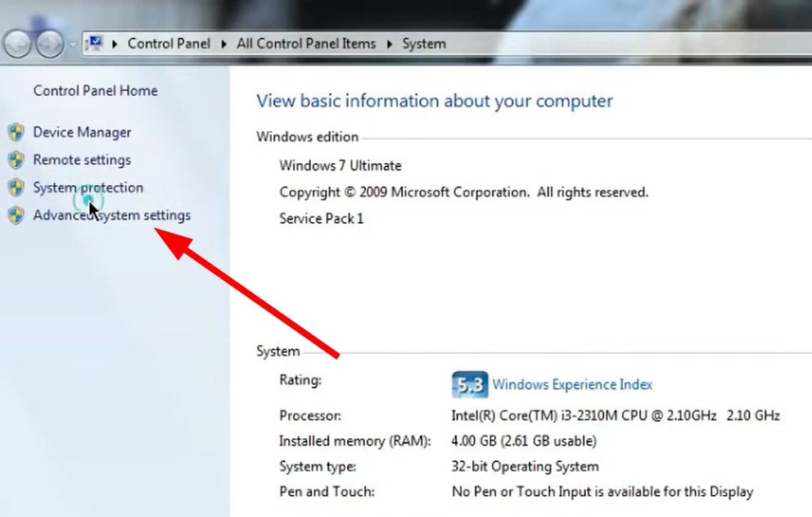This screenshot has width=812, height=517.
Task: Click the No Pen or Touch Input text
Action: click(x=602, y=491)
